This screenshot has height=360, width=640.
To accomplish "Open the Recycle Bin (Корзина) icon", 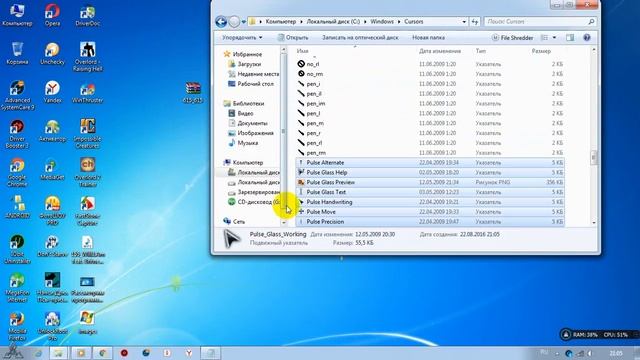I will [x=17, y=53].
